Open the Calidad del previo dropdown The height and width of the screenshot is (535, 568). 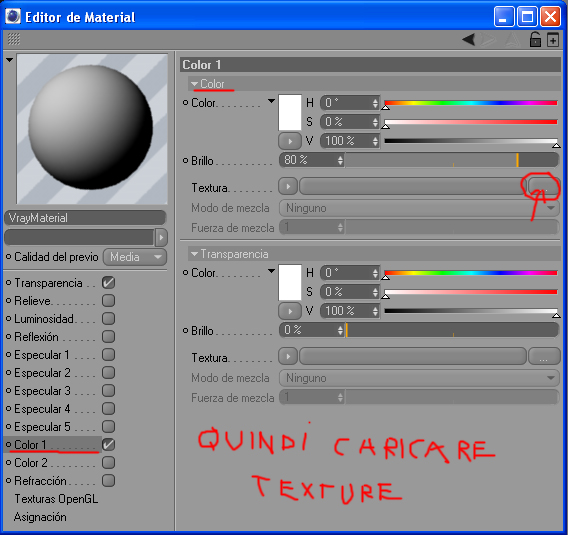coord(135,257)
